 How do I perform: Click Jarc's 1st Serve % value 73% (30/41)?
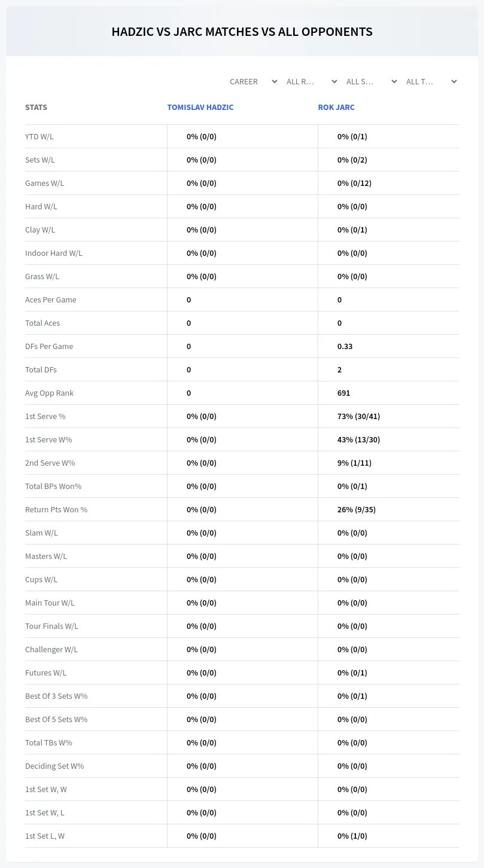(x=358, y=416)
